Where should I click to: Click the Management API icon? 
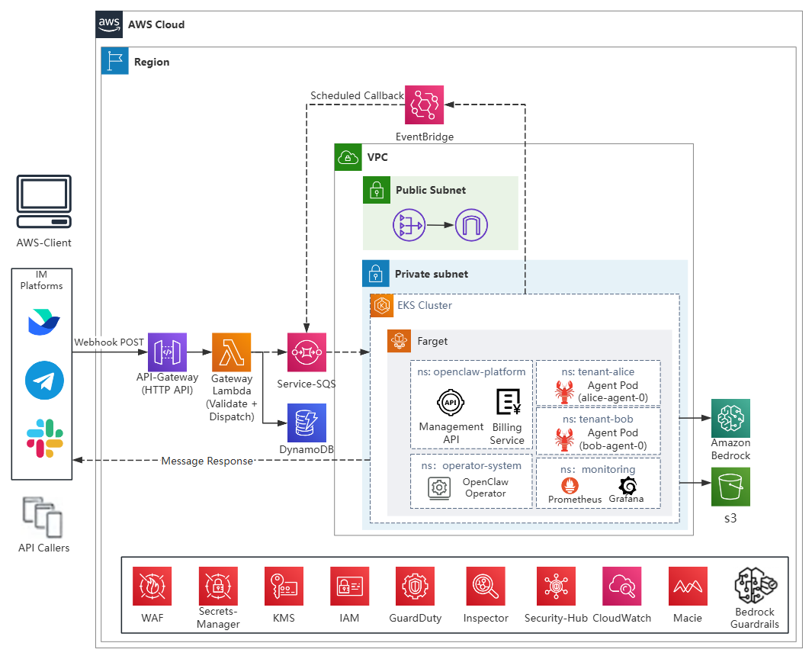451,403
